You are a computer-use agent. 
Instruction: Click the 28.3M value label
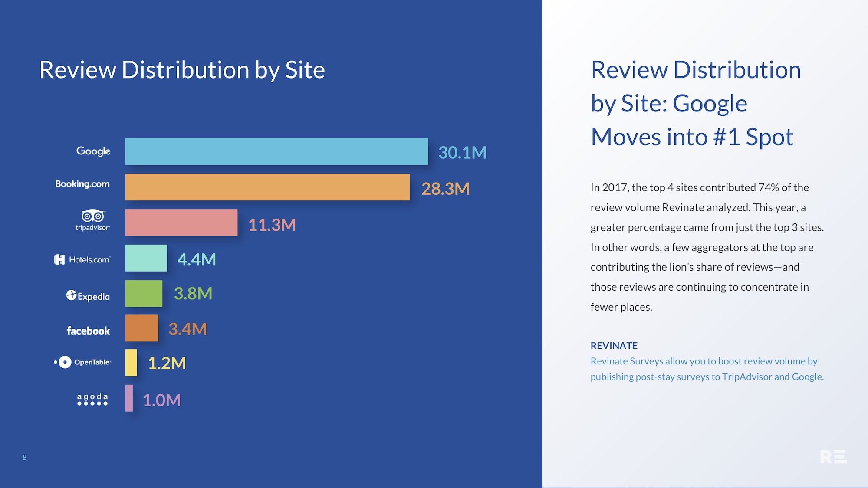pos(445,189)
